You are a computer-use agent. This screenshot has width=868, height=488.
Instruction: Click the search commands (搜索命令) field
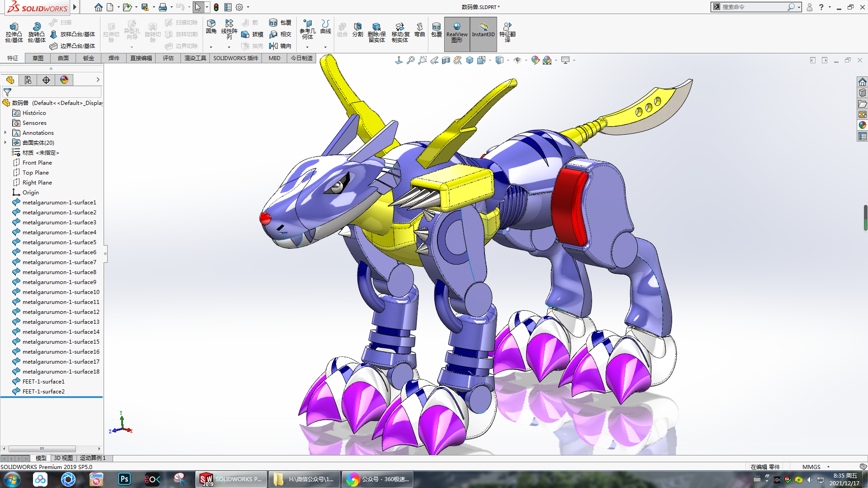tap(752, 7)
